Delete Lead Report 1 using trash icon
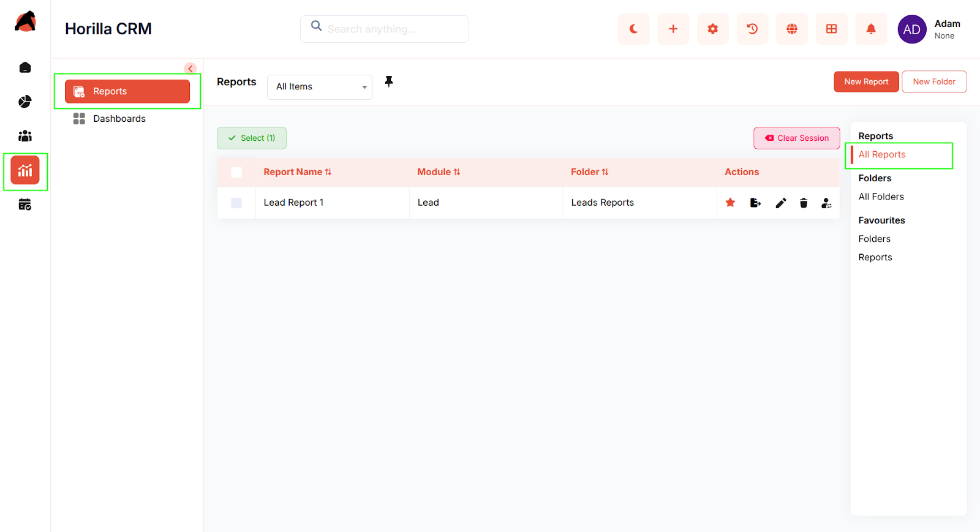This screenshot has width=980, height=532. [804, 203]
